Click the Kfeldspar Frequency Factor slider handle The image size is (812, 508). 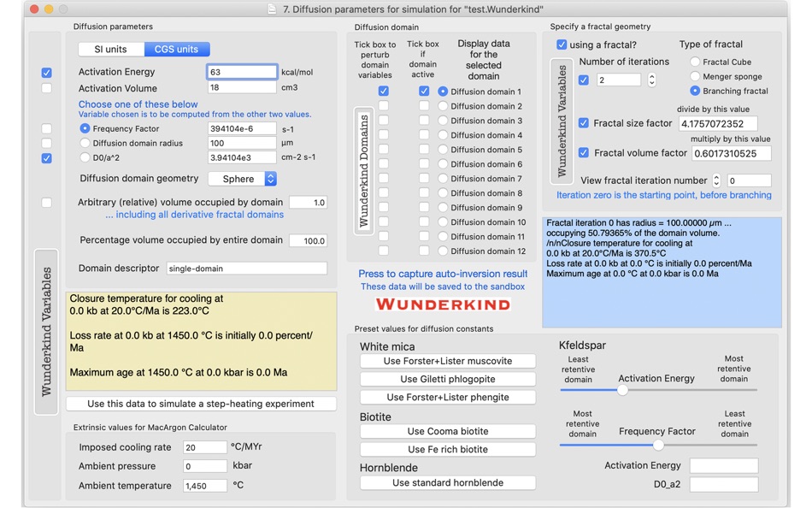658,445
